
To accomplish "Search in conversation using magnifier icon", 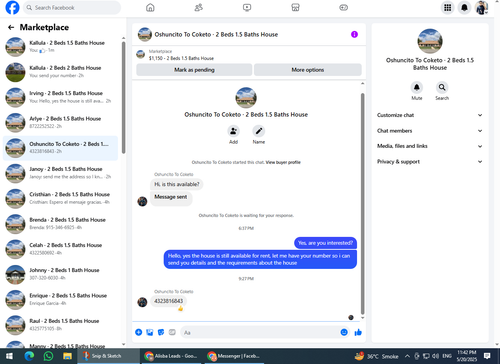I will pos(442,87).
